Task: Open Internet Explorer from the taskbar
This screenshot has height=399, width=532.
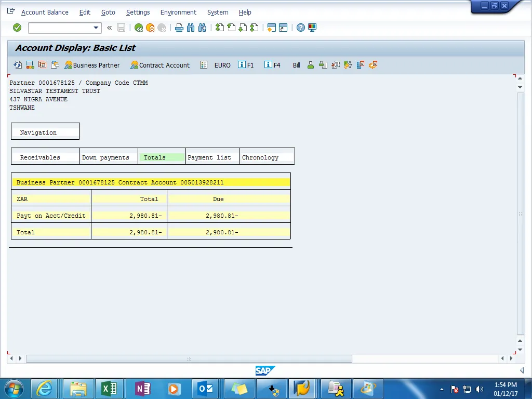Action: (45, 389)
